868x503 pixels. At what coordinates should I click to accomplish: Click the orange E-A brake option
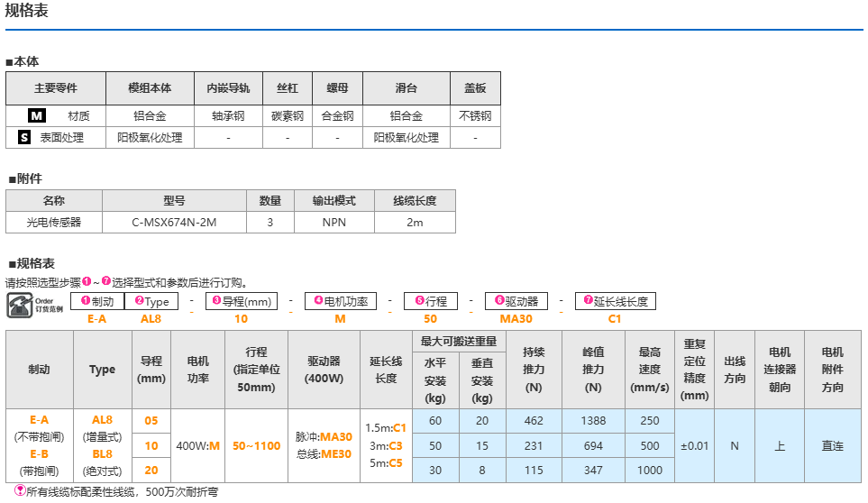(x=39, y=419)
